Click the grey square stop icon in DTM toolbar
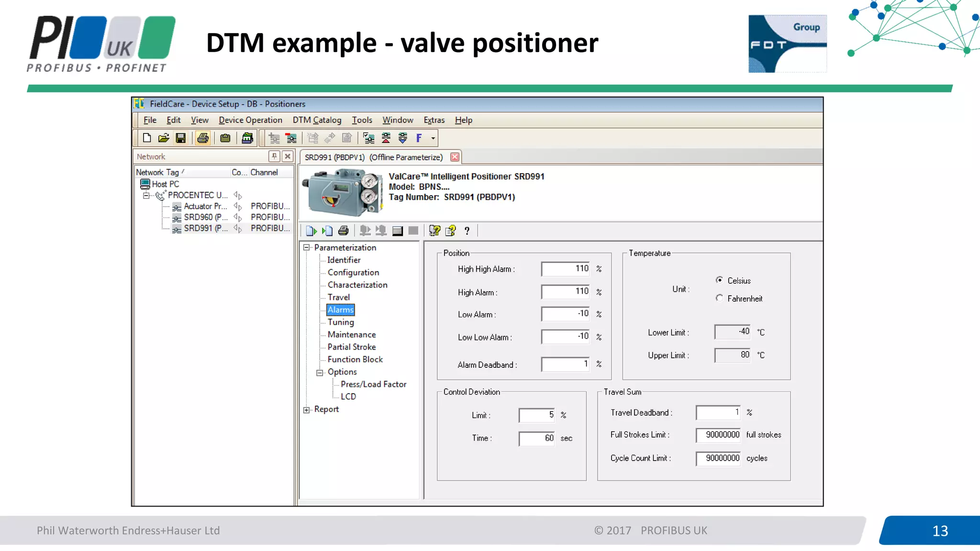The width and height of the screenshot is (980, 551). coord(413,231)
